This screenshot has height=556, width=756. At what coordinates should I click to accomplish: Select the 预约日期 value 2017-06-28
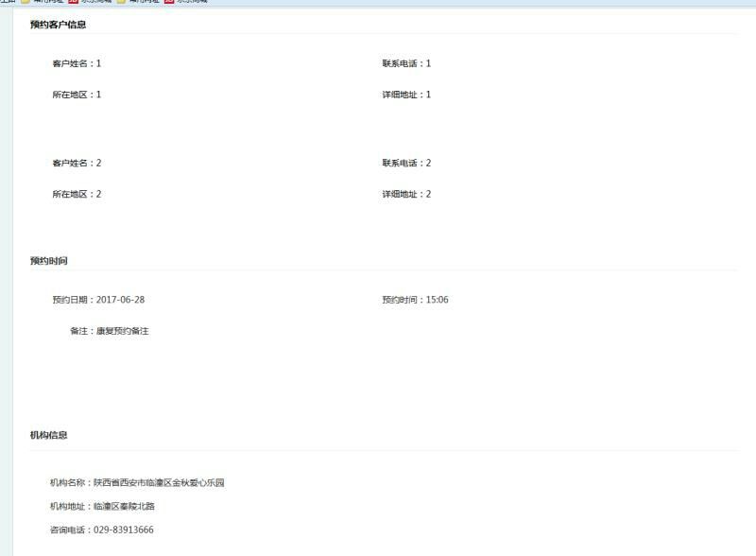(120, 300)
